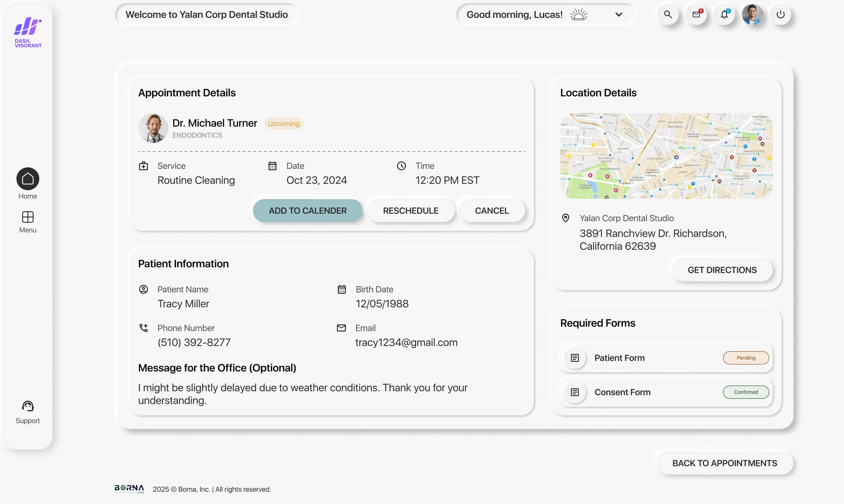
Task: Open search magnifier in header
Action: [668, 14]
